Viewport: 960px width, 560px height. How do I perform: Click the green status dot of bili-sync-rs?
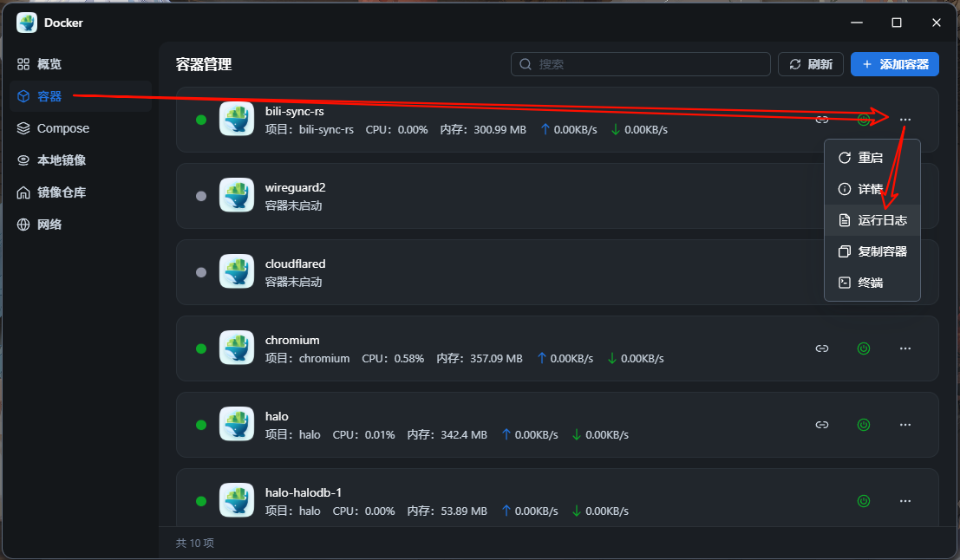(x=201, y=120)
